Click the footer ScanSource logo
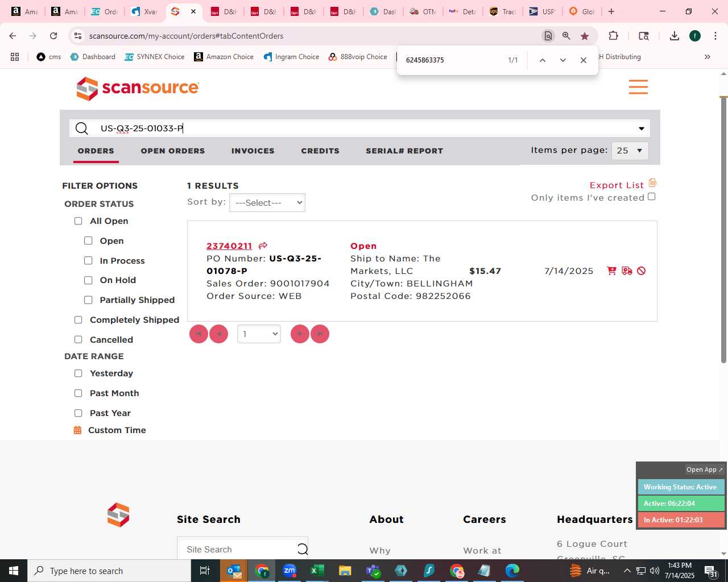 [118, 515]
